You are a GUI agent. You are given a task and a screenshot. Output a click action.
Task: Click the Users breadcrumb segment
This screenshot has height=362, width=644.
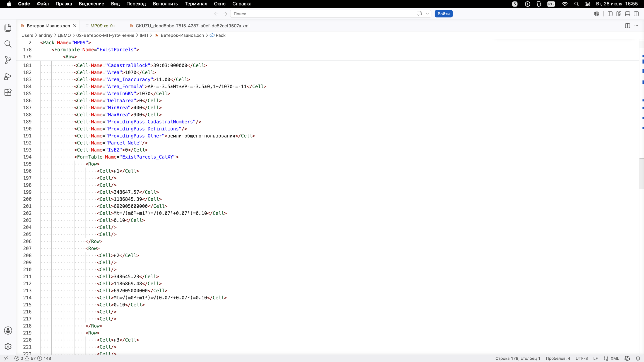point(27,35)
